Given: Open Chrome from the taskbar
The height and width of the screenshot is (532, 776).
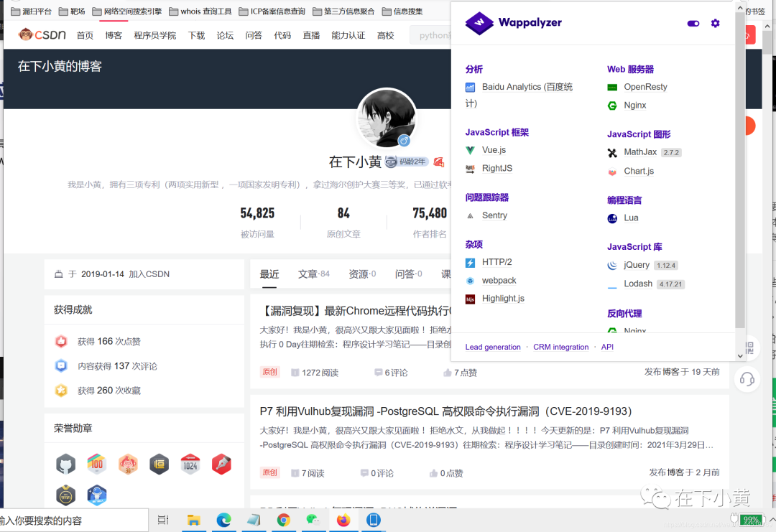Looking at the screenshot, I should pos(284,520).
